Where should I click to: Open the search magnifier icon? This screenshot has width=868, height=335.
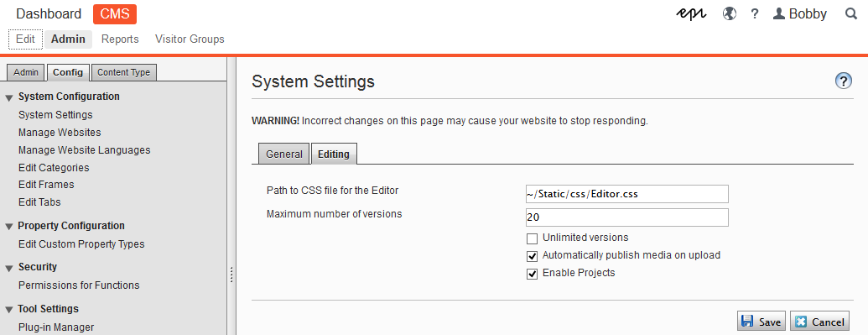click(x=851, y=14)
